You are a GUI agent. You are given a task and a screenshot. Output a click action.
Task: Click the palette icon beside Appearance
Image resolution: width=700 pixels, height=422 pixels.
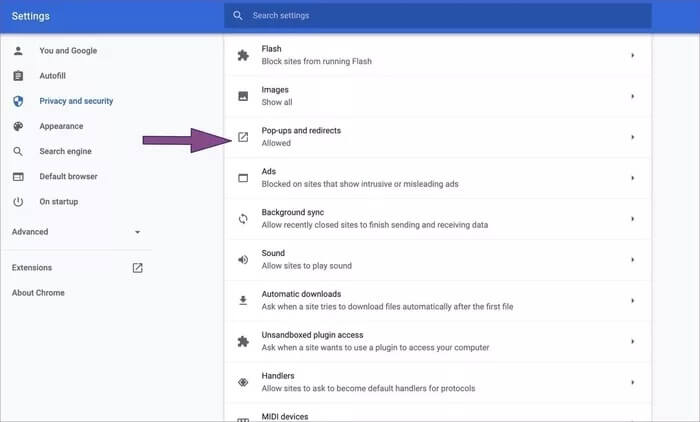point(18,126)
